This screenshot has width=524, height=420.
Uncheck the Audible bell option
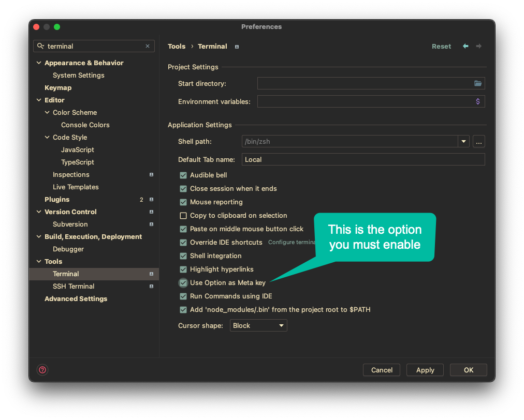tap(183, 175)
